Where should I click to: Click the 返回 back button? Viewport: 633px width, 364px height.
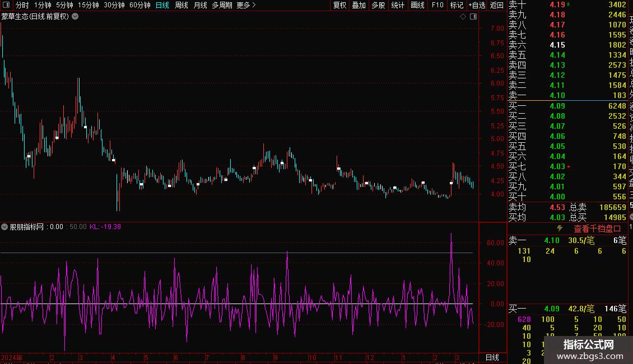click(x=496, y=5)
